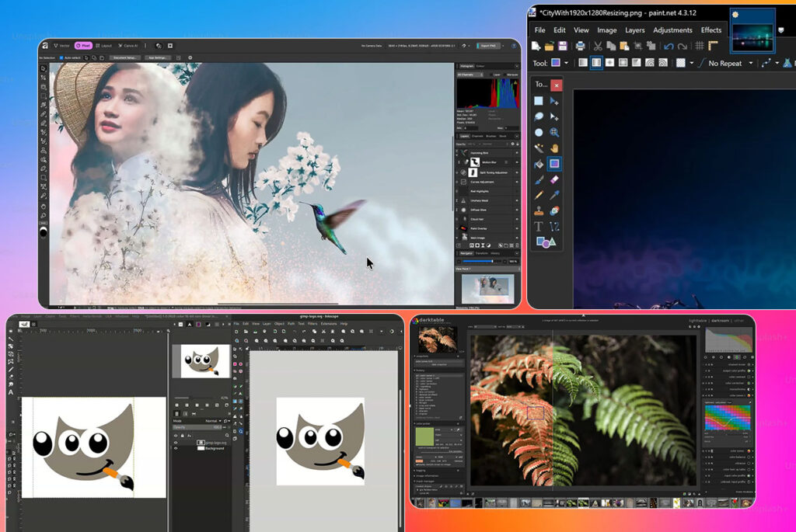The width and height of the screenshot is (796, 532).
Task: Select the Shapes tool in paint.net
Action: pyautogui.click(x=546, y=242)
